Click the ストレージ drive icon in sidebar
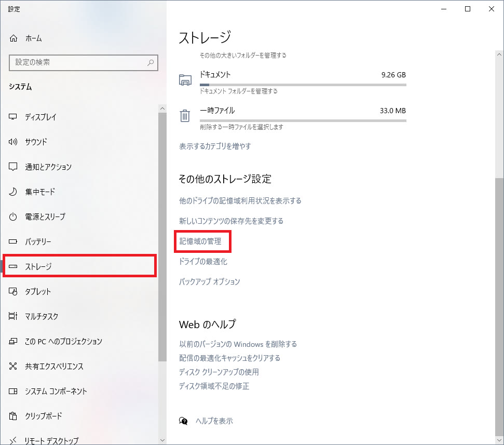 (x=13, y=266)
